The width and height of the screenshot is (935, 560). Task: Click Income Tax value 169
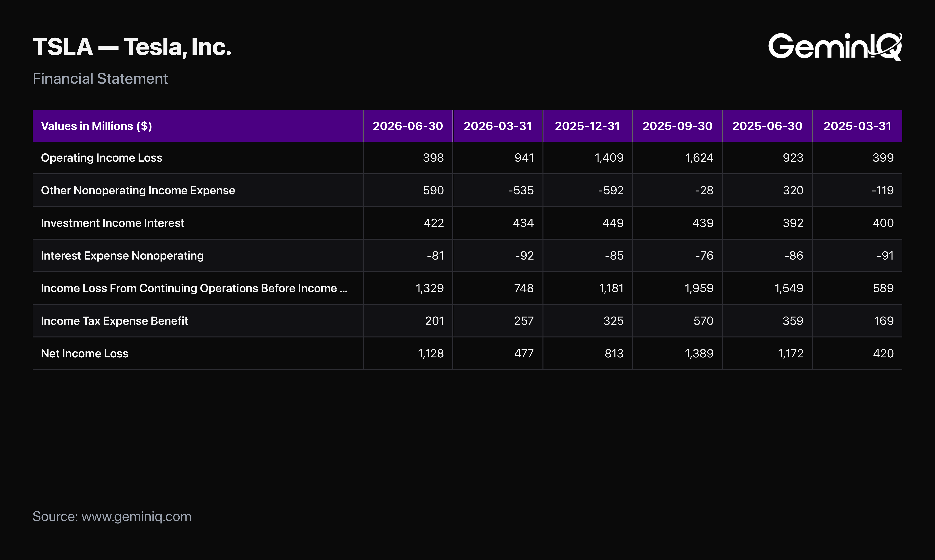point(884,321)
